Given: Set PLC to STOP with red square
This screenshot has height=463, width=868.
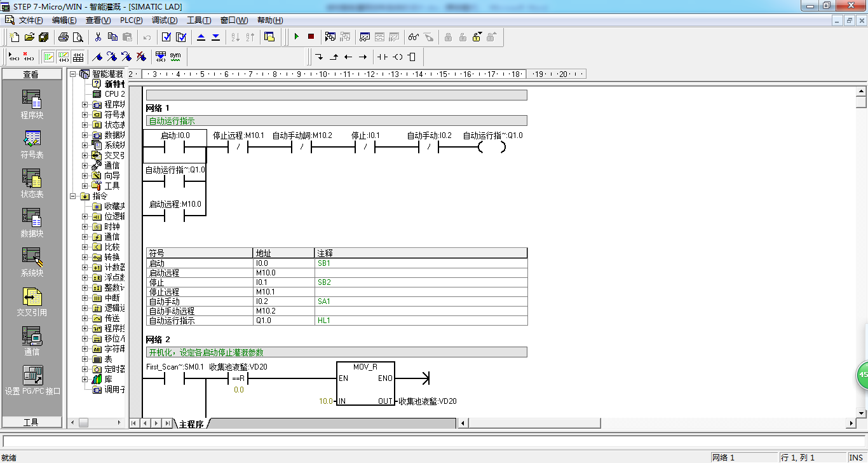Looking at the screenshot, I should coord(311,37).
